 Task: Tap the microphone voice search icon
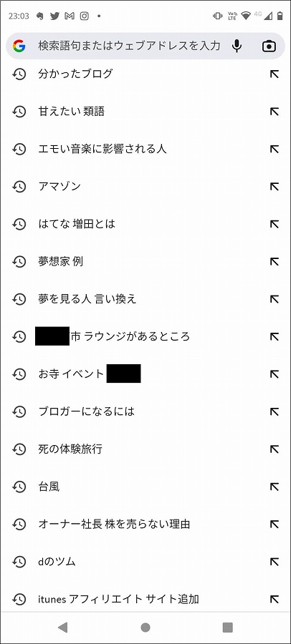(x=237, y=46)
